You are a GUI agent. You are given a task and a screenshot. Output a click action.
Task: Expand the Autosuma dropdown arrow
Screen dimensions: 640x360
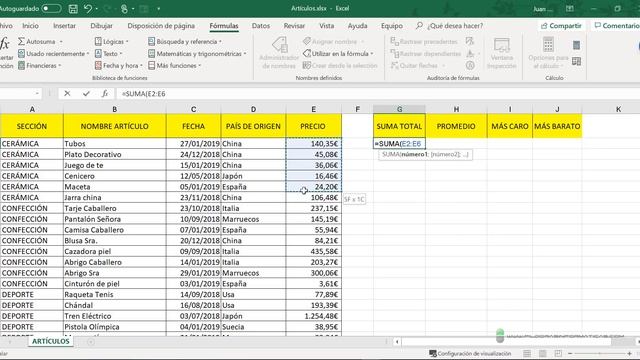(61, 42)
